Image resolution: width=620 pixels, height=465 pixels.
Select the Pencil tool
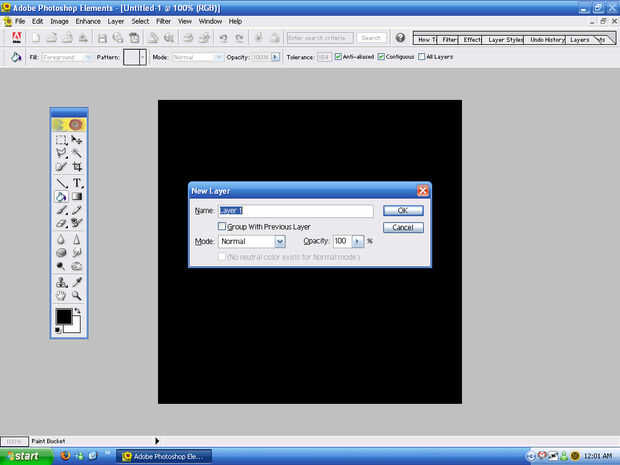(x=76, y=210)
